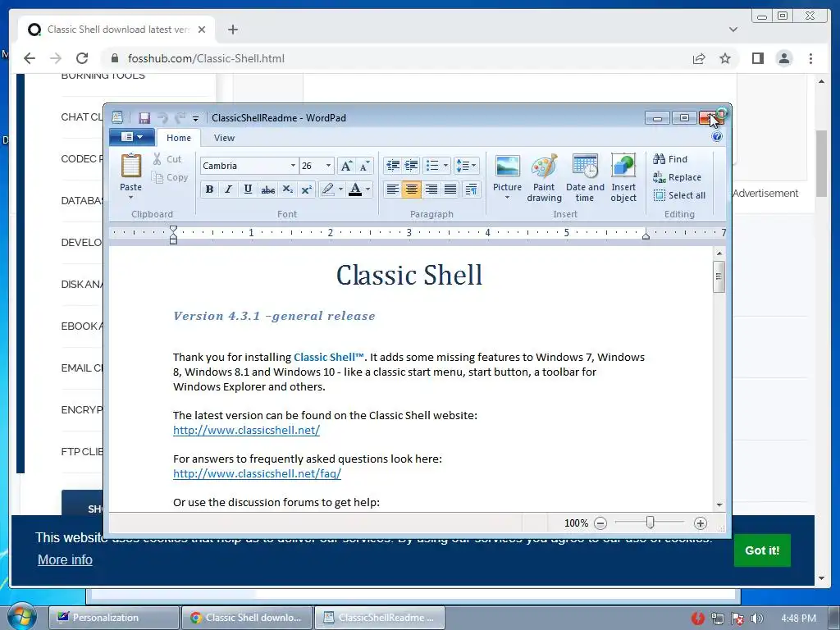This screenshot has height=630, width=840.
Task: Open the WordPad file menu button
Action: click(x=132, y=137)
